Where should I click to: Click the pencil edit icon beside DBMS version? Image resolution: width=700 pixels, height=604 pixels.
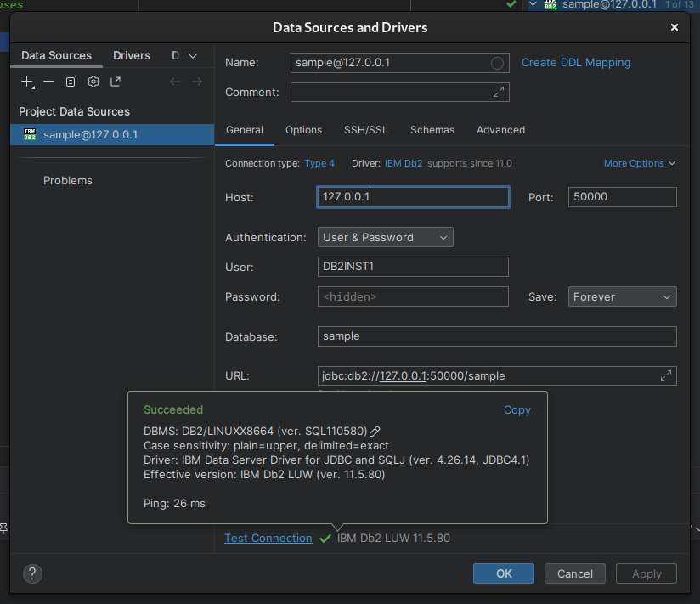375,432
